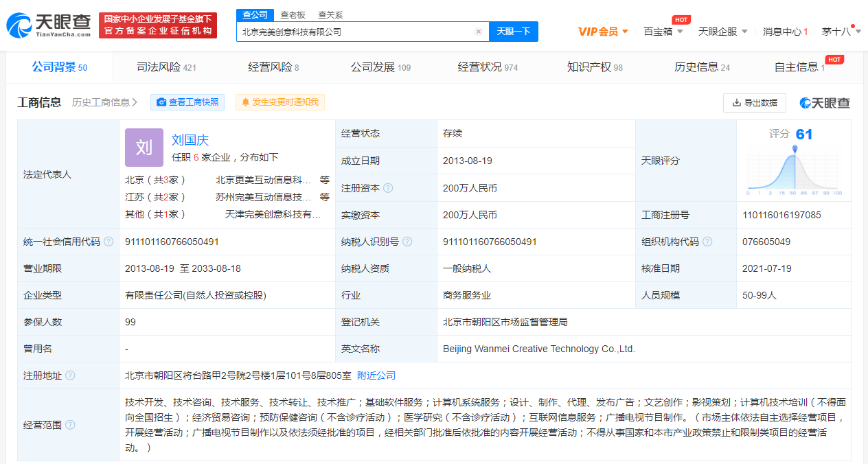This screenshot has height=464, width=868.
Task: Click the 商务服务业 industry value
Action: coord(467,295)
